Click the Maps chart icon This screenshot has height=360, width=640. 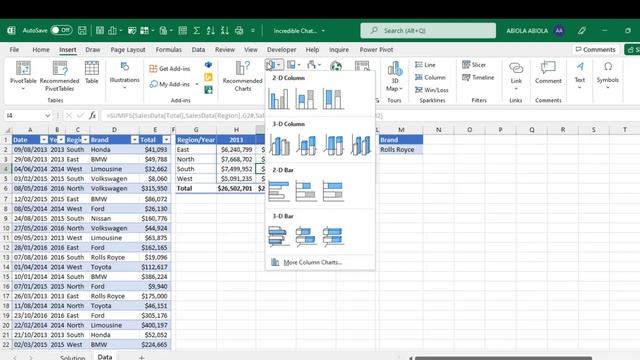tap(336, 66)
